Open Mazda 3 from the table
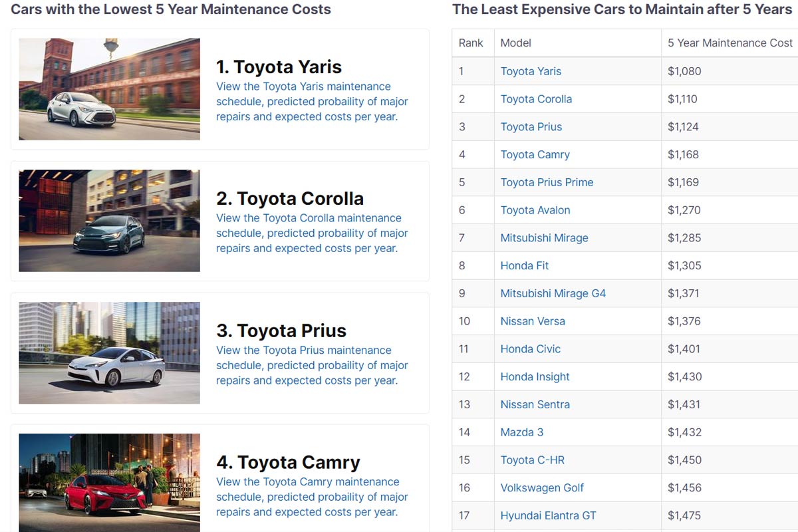Screen dimensions: 798x532 pyautogui.click(x=521, y=432)
